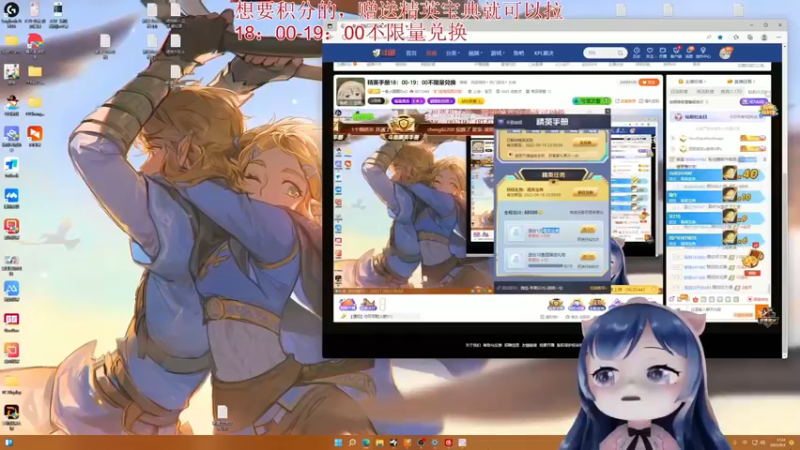Image resolution: width=800 pixels, height=450 pixels.
Task: Click the browser read aloud icon
Action: coord(709,37)
